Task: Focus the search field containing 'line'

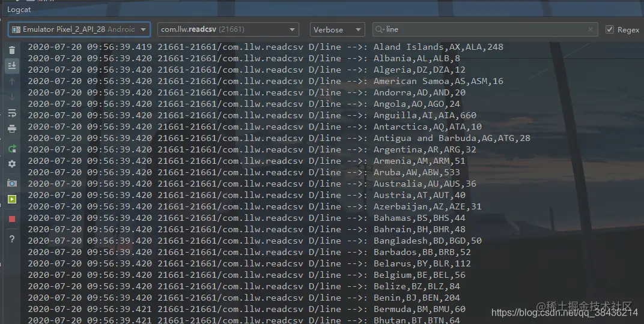Action: click(485, 29)
